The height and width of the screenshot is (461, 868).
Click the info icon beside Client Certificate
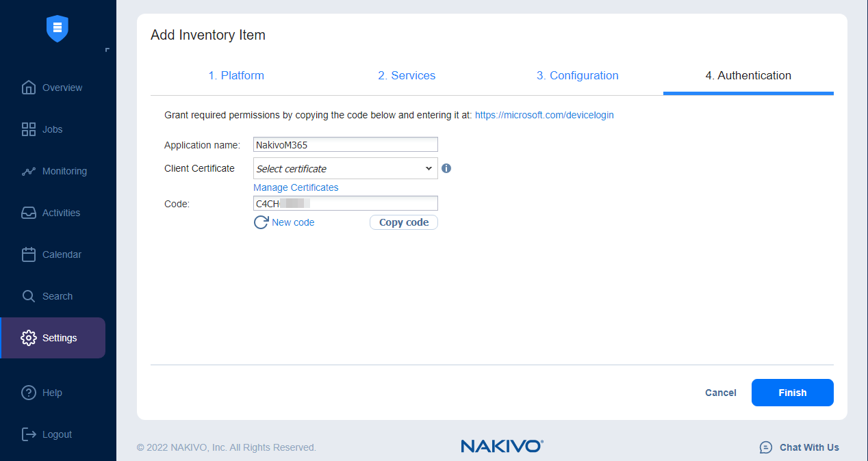pos(446,168)
